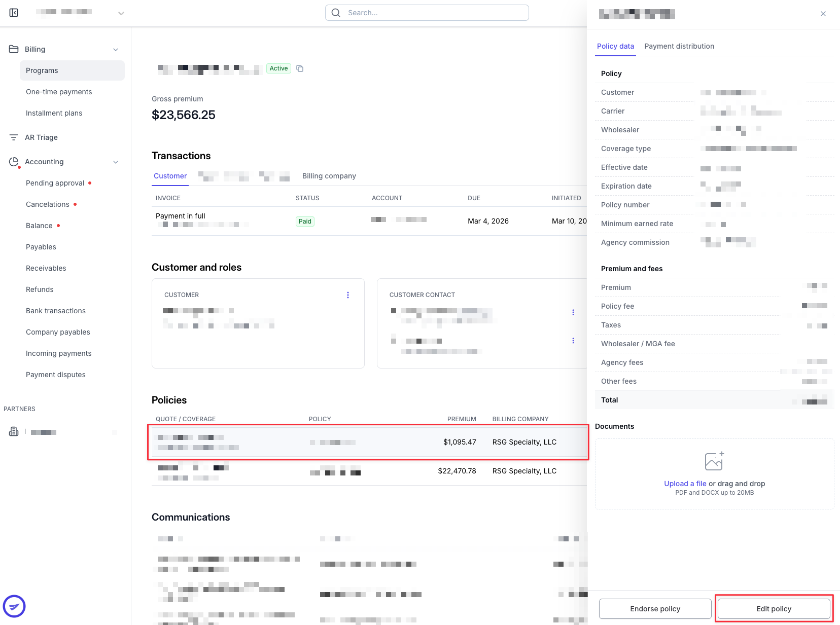Viewport: 840px width, 625px height.
Task: Open Payables page
Action: tap(41, 247)
